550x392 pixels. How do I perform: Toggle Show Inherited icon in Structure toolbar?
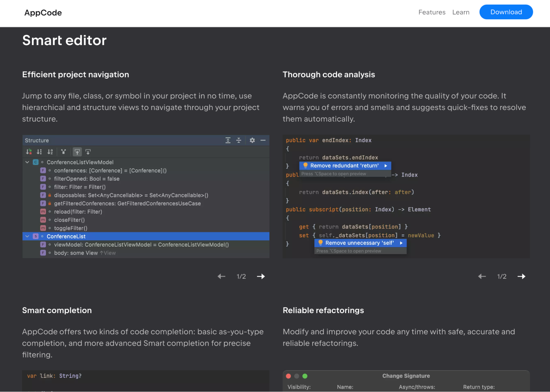pyautogui.click(x=64, y=152)
